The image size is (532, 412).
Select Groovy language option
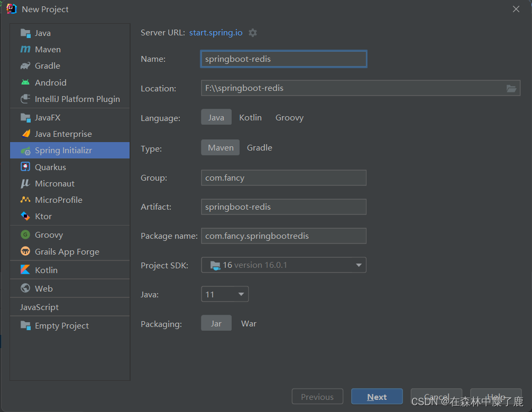[x=289, y=117]
